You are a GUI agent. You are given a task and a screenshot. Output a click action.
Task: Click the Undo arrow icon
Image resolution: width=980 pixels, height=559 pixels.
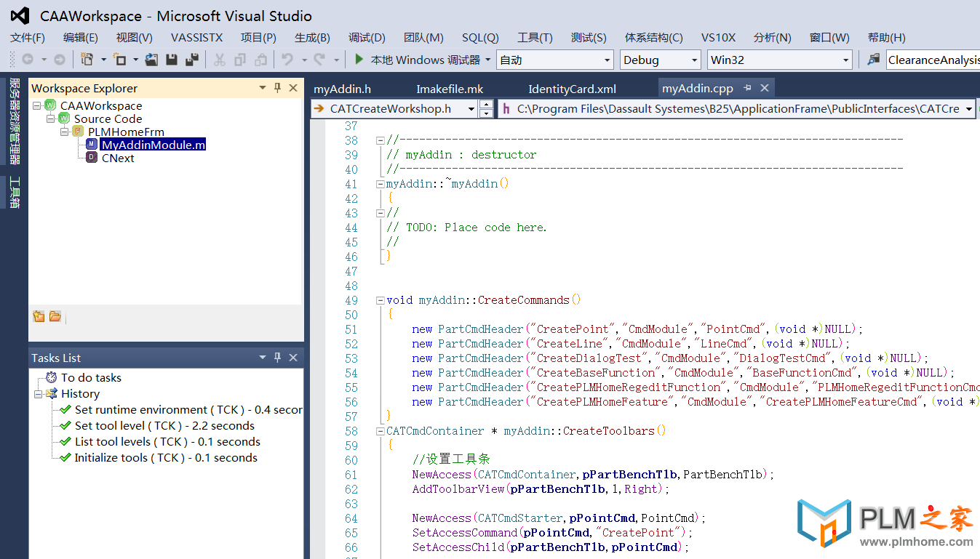click(287, 60)
